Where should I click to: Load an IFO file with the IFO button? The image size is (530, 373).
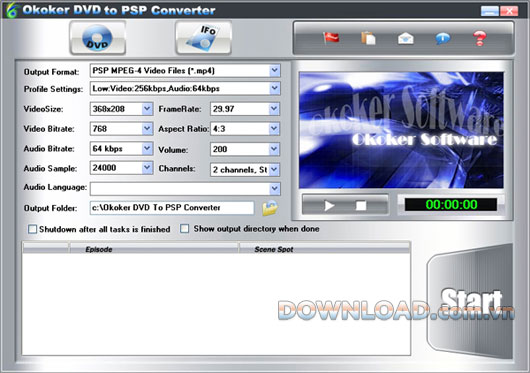(203, 38)
